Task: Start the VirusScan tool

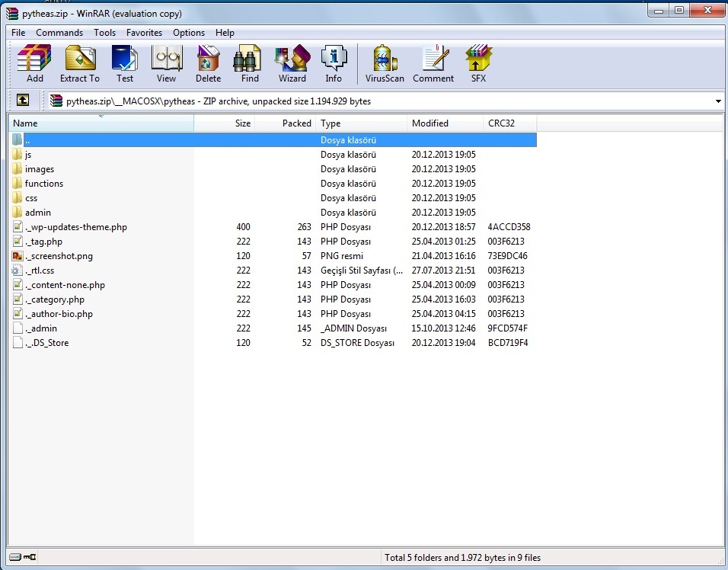Action: pyautogui.click(x=385, y=64)
